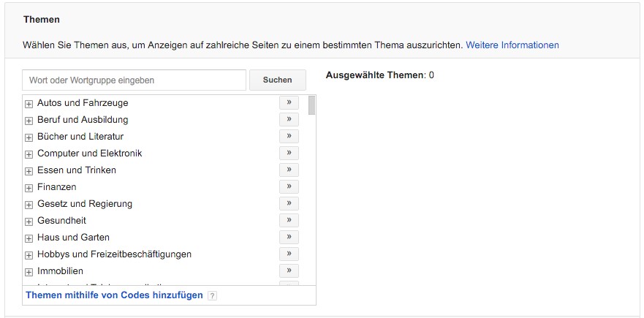Select the Immobilien label
644x318 pixels.
click(x=60, y=271)
